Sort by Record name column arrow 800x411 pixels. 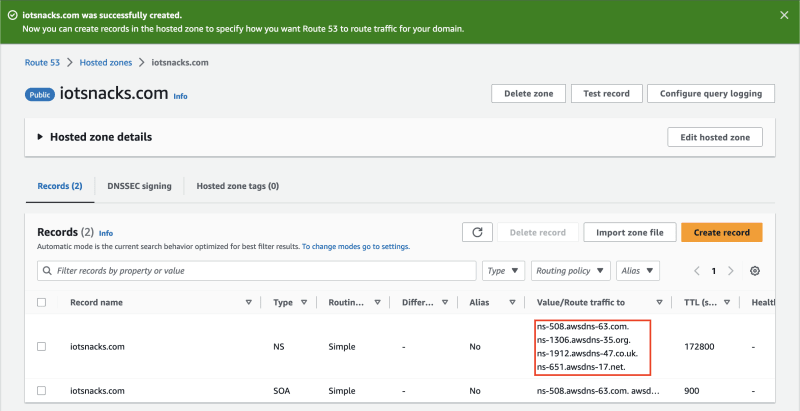tap(249, 302)
